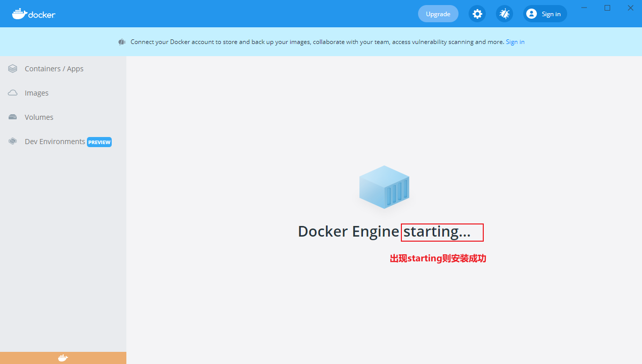
Task: Click the PREVIEW badge on Dev Environments
Action: coord(99,142)
